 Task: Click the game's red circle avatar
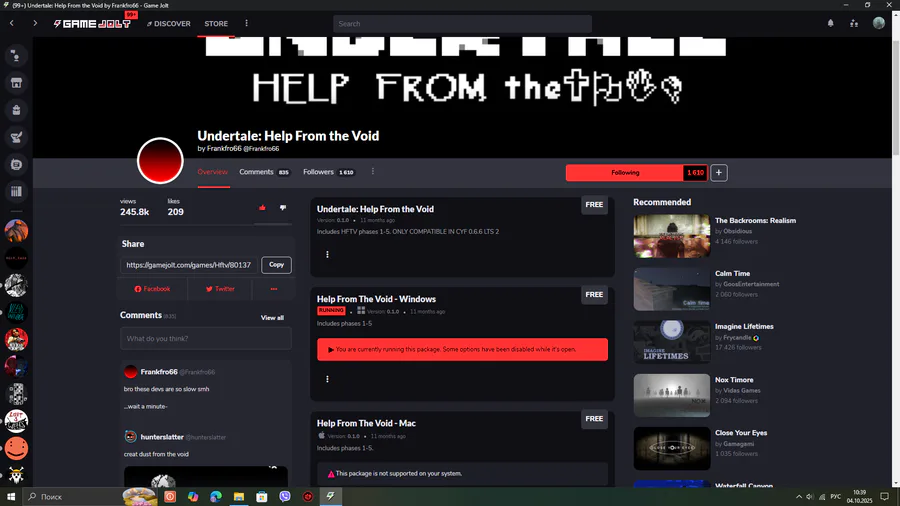tap(160, 161)
